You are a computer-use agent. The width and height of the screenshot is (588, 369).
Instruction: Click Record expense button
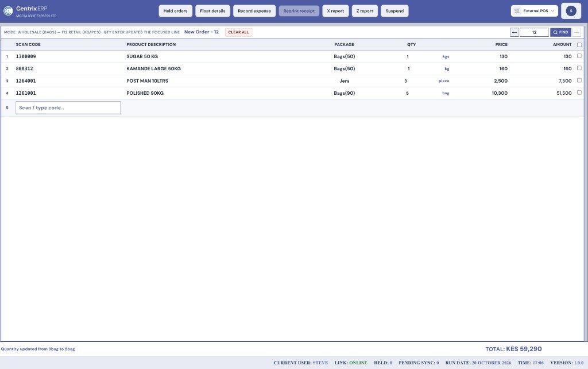(x=254, y=11)
